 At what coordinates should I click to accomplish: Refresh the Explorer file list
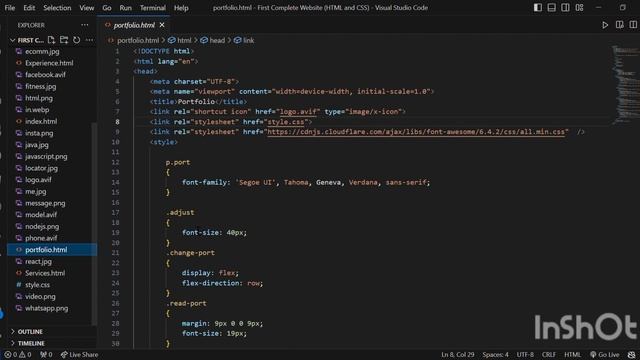[x=76, y=40]
